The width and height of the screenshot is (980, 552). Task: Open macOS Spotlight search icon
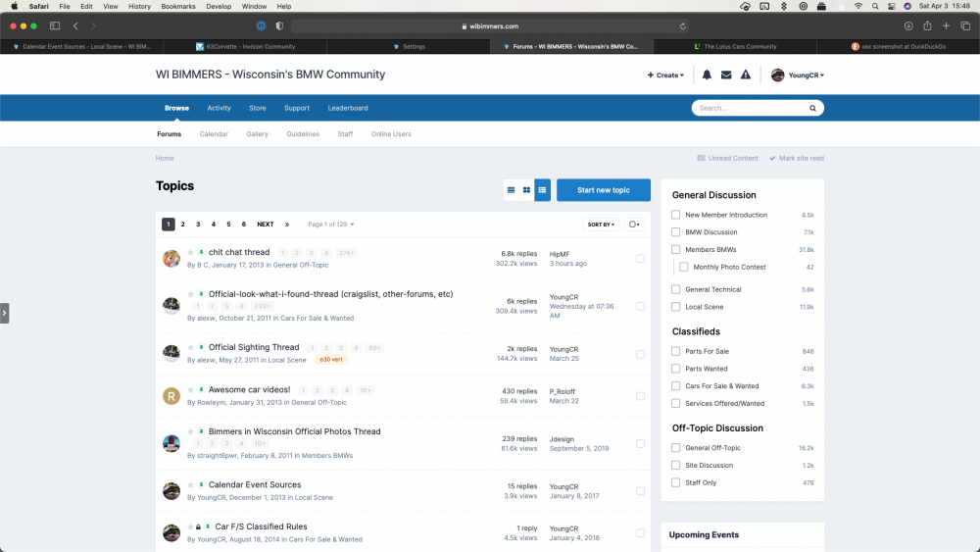[x=875, y=6]
